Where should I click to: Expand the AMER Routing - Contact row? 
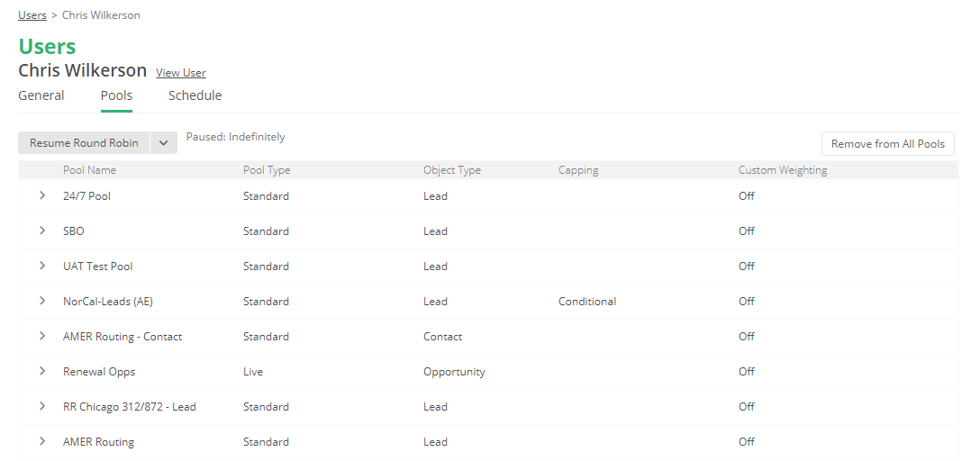(42, 336)
